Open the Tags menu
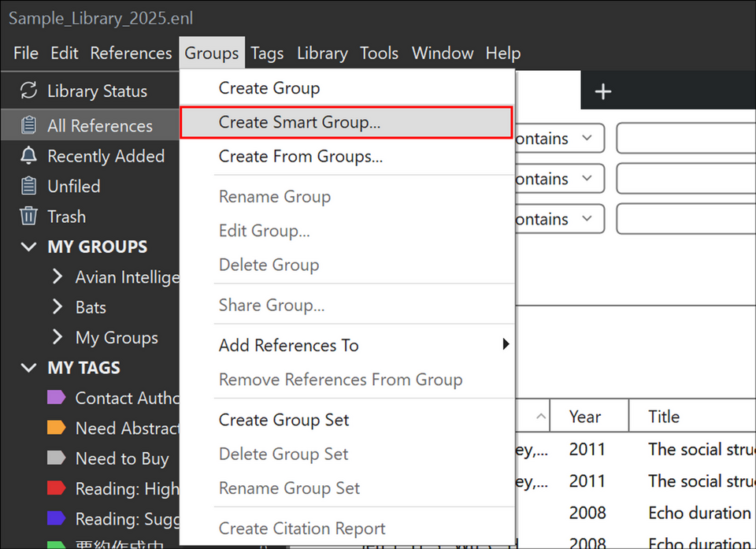The height and width of the screenshot is (549, 756). (267, 53)
